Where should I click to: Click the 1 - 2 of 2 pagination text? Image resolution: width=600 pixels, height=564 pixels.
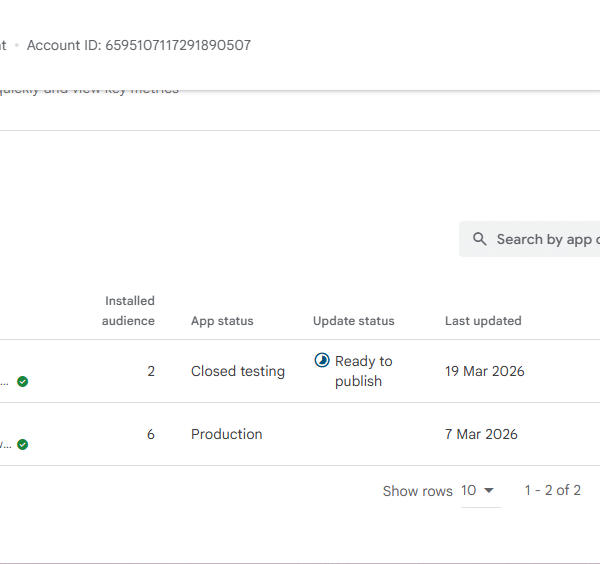(553, 490)
